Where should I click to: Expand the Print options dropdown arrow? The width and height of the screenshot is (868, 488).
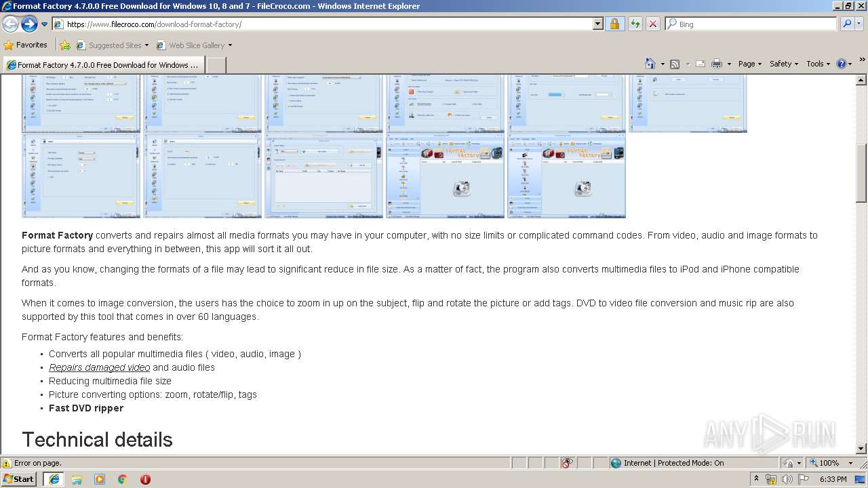pyautogui.click(x=729, y=64)
